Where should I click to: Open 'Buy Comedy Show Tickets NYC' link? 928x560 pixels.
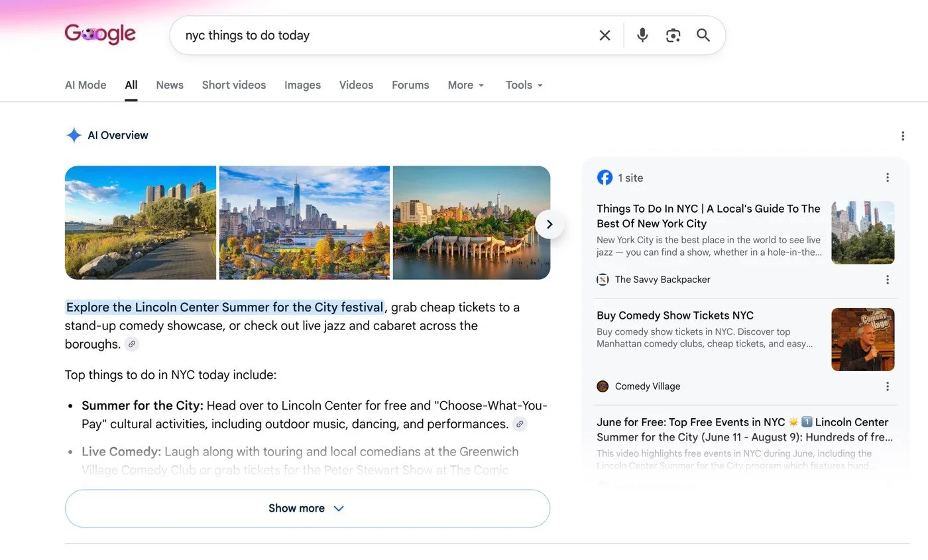675,315
